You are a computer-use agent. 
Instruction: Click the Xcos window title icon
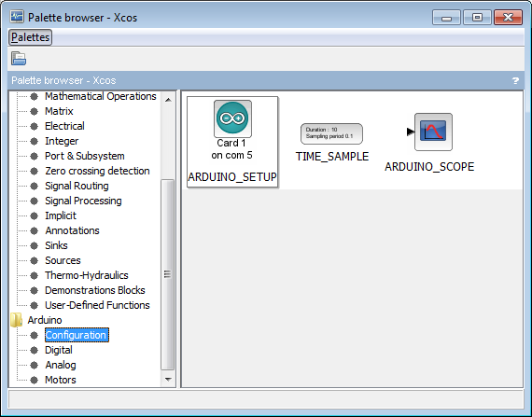pos(17,17)
